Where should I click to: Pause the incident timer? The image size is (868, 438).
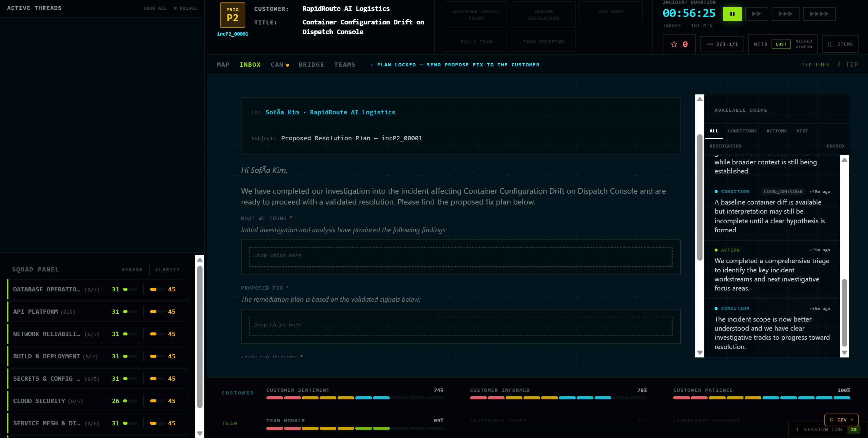732,14
